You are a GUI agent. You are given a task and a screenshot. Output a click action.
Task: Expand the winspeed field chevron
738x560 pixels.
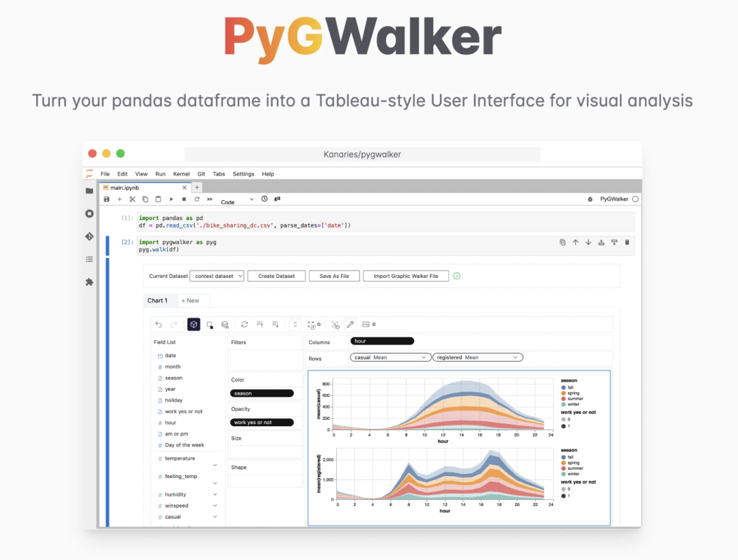[215, 505]
